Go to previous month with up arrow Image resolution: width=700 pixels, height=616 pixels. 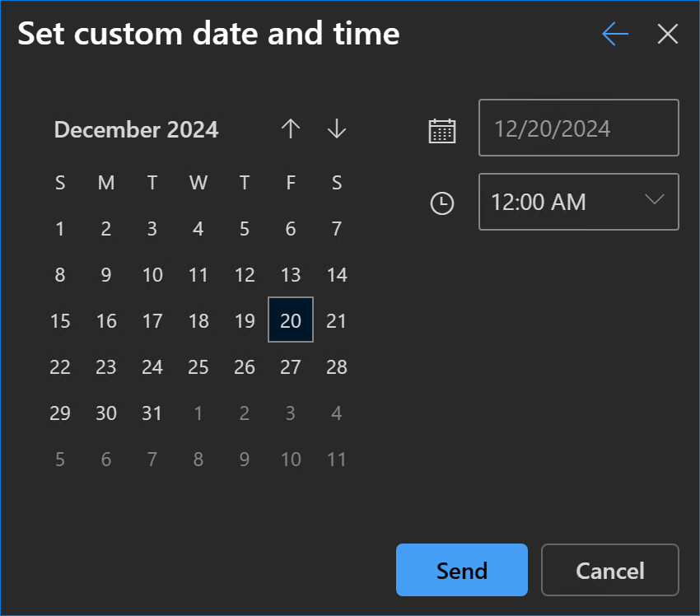pos(291,129)
